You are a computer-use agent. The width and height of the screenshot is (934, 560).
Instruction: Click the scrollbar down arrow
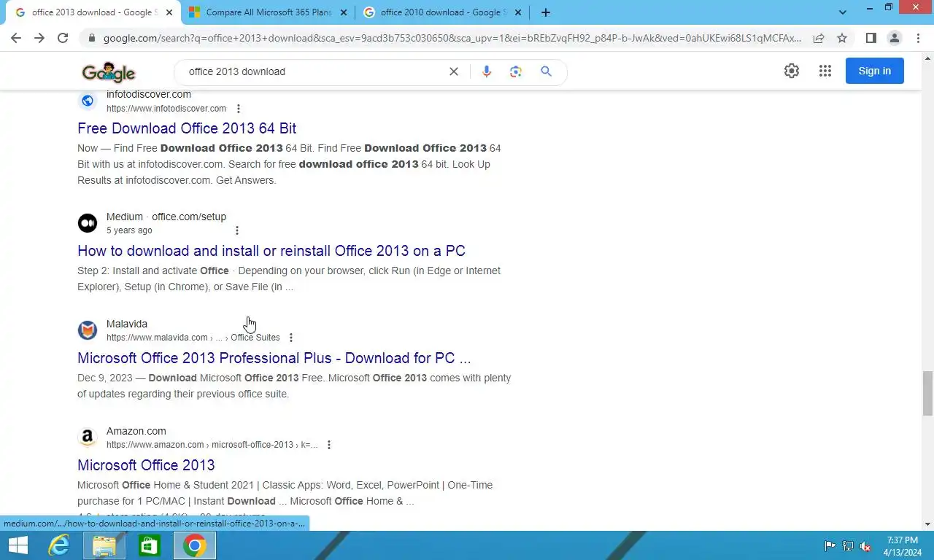tap(927, 524)
